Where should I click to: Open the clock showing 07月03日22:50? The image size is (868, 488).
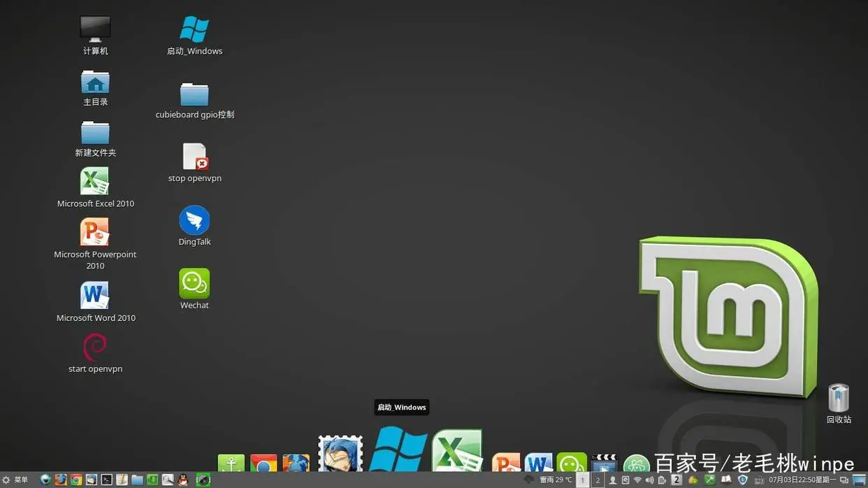point(801,480)
